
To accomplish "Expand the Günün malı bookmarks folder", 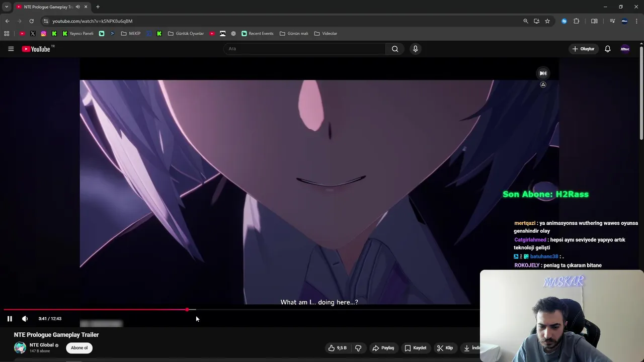I will point(294,34).
